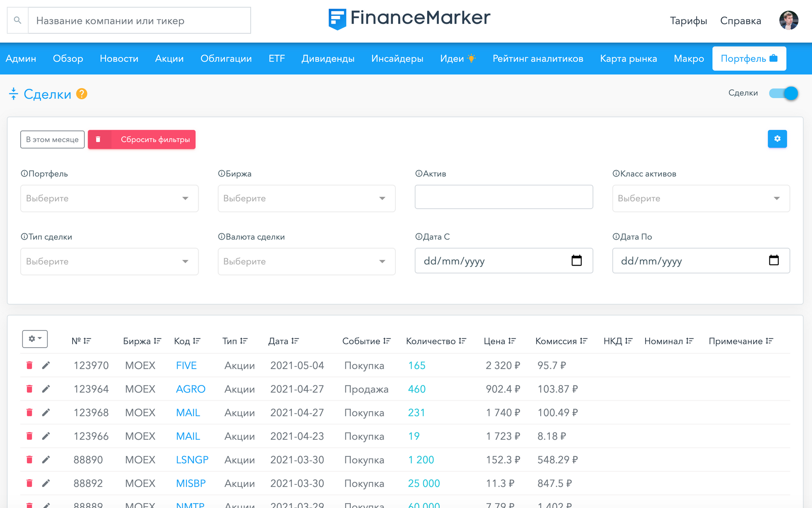Open calendar picker for Дата С
The width and height of the screenshot is (812, 508).
pos(577,260)
